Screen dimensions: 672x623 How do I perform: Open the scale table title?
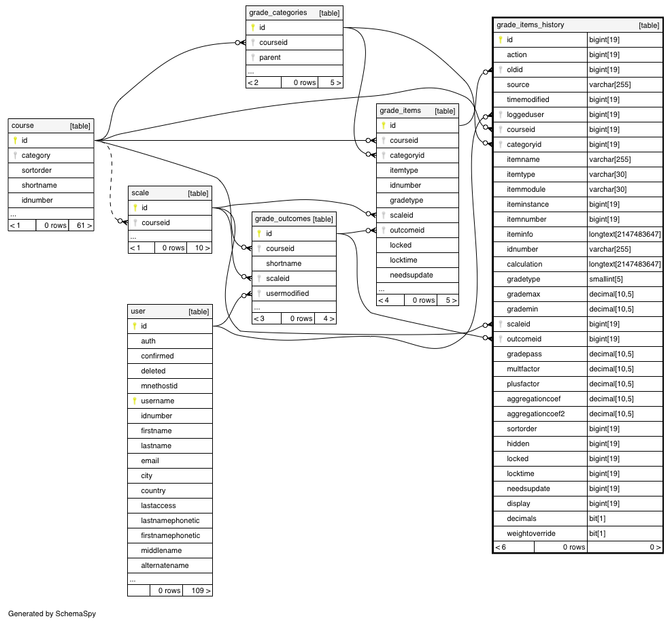[x=140, y=192]
